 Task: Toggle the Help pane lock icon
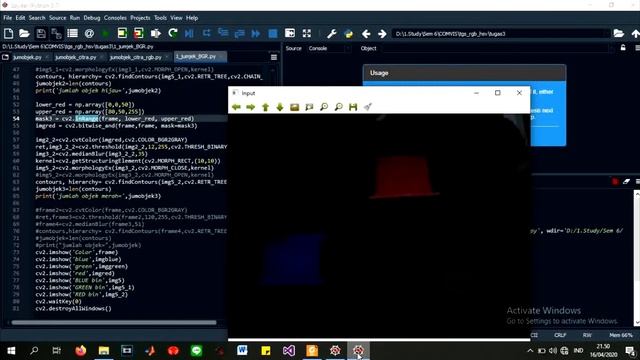(x=623, y=48)
